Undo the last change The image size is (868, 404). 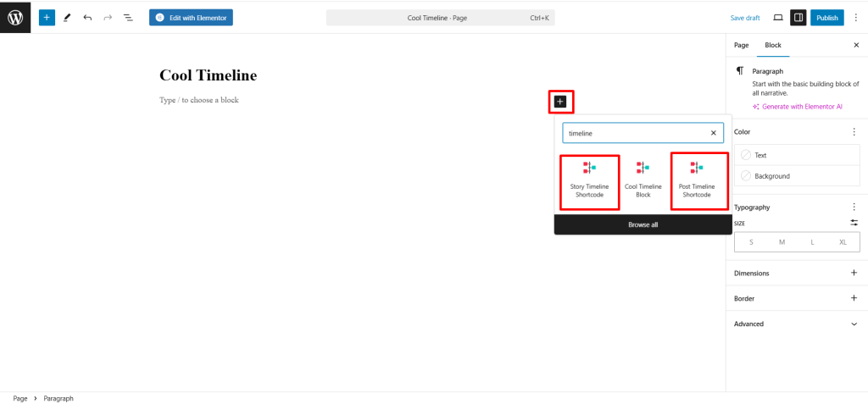click(87, 18)
